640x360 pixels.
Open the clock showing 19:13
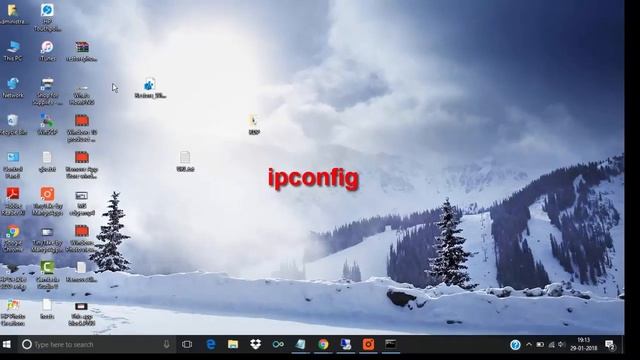(584, 344)
